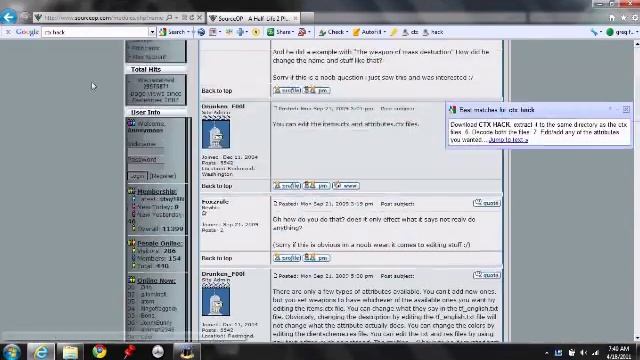
Task: Click the Google toolbar search box
Action: pyautogui.click(x=96, y=32)
